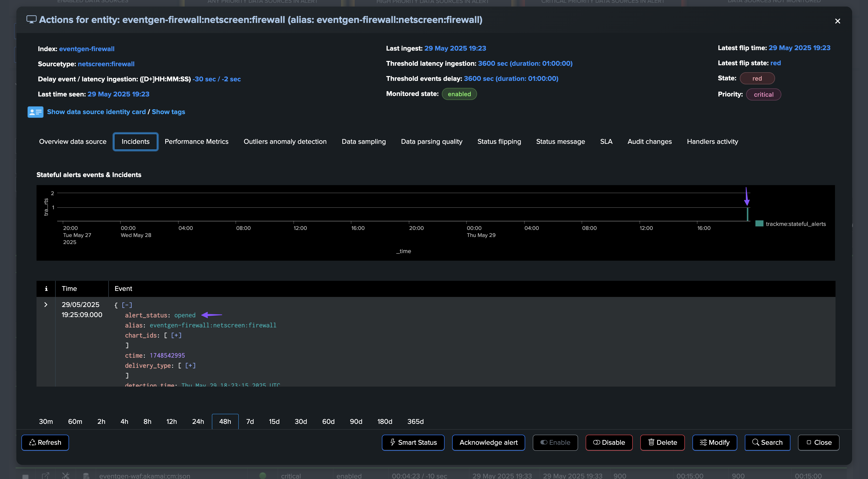Click the Delete trash button
The width and height of the screenshot is (868, 479).
tap(662, 442)
